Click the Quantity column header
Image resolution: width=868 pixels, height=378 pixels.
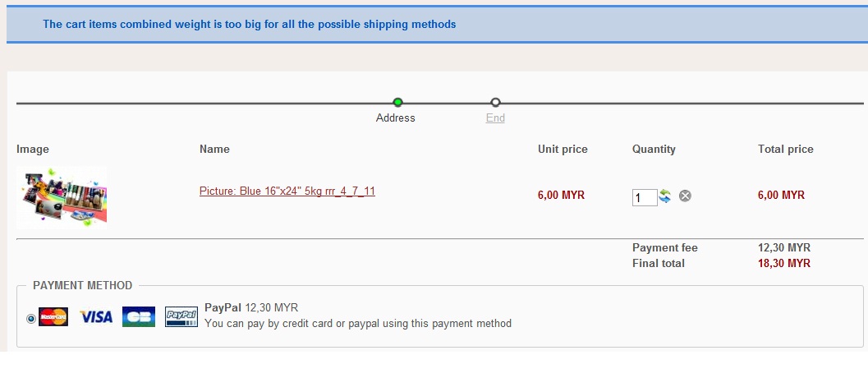click(654, 150)
